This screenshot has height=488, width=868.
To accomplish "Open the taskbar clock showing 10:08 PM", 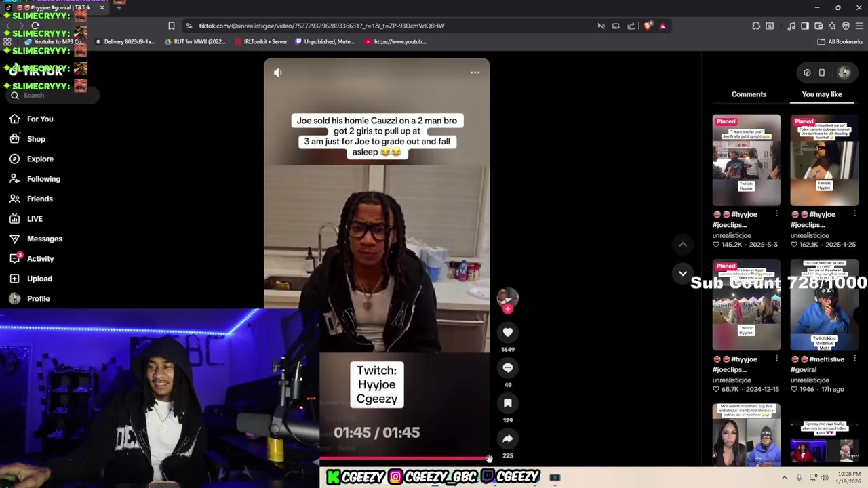I will 849,477.
